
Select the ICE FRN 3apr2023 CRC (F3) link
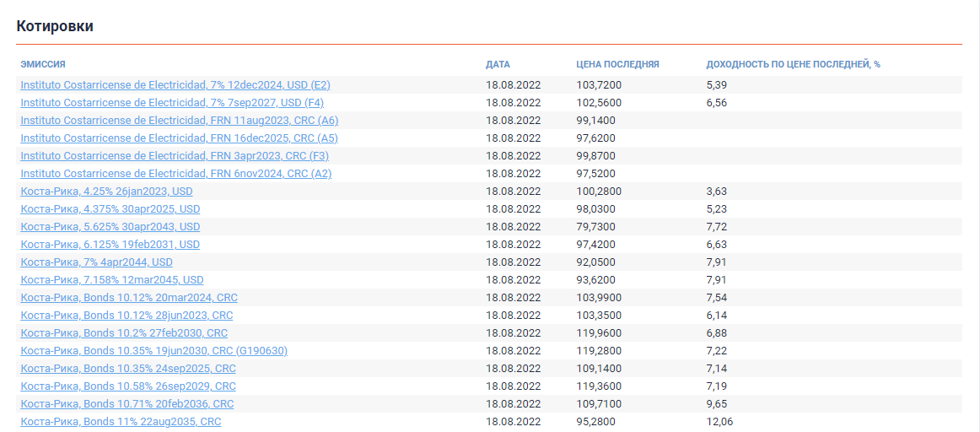pyautogui.click(x=175, y=156)
